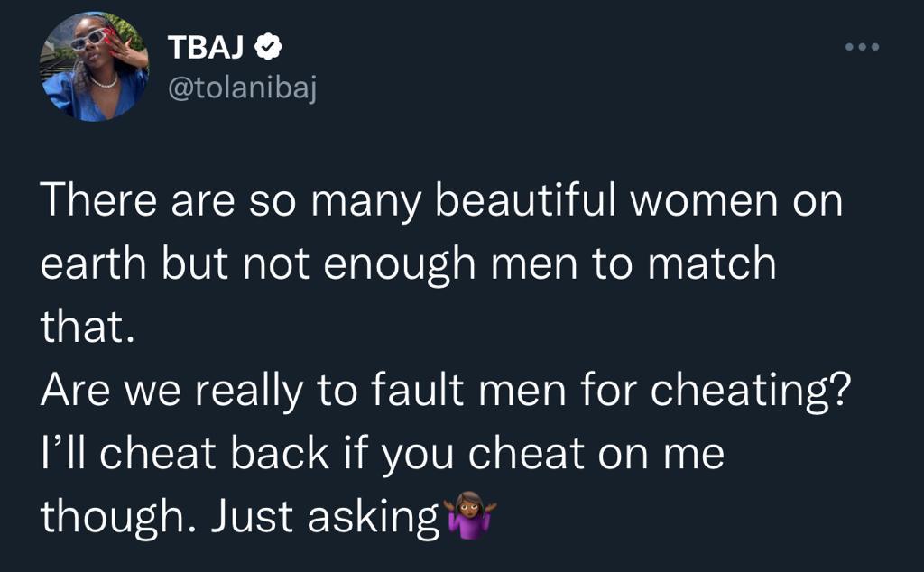Screen dimensions: 924x572
Task: Open TBAJ's round profile picture
Action: [94, 66]
